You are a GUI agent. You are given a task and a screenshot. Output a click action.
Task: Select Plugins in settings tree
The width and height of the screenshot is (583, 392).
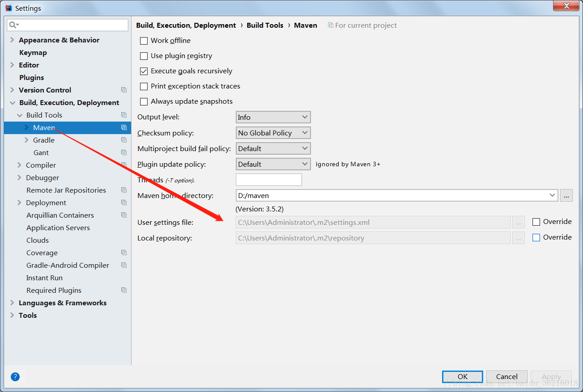point(32,77)
